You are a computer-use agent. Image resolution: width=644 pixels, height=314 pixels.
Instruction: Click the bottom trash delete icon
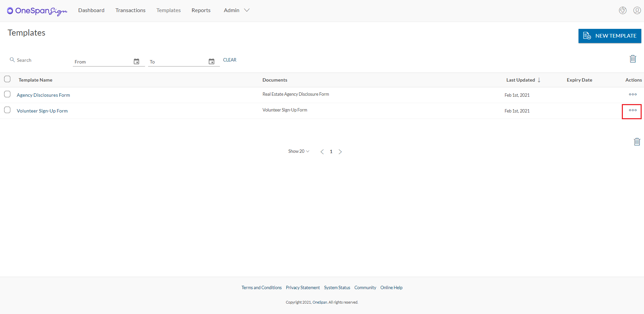point(637,142)
